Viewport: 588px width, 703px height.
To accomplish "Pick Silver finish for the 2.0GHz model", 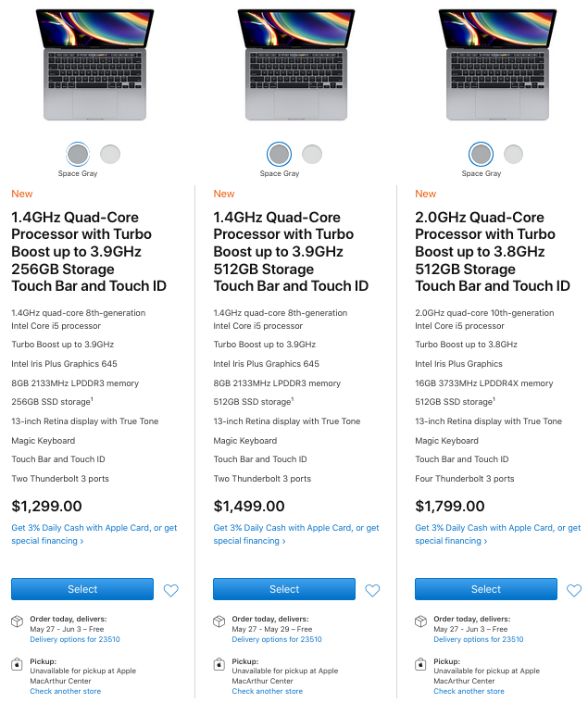I will pos(513,154).
